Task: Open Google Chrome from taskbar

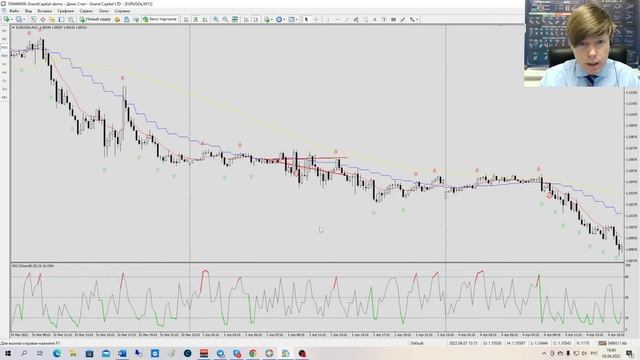Action: click(253, 353)
